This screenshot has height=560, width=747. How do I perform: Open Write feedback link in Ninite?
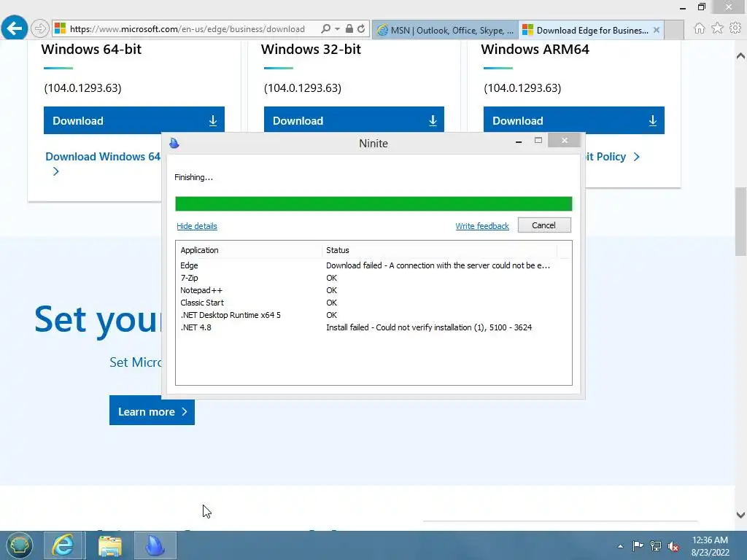pos(482,226)
